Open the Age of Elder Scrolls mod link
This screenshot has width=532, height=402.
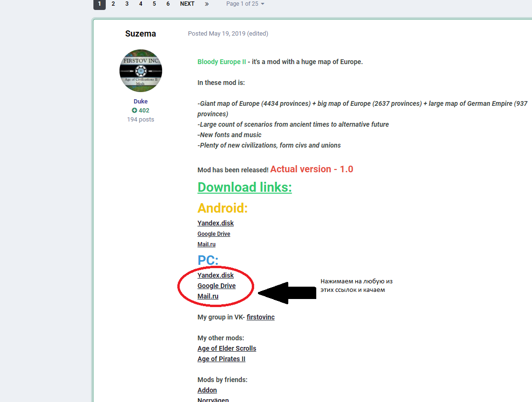pyautogui.click(x=227, y=348)
